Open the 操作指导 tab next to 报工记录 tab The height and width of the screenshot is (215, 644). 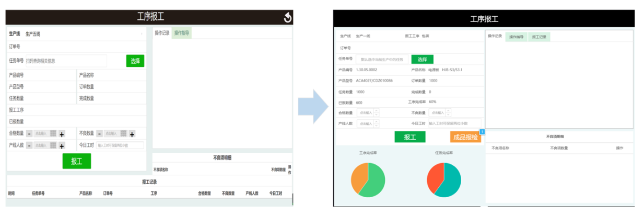[516, 37]
